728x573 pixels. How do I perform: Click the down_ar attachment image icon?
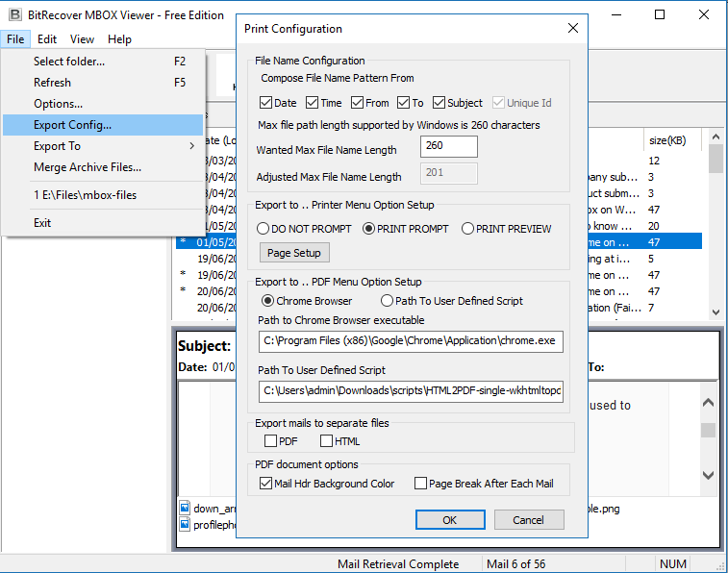(x=185, y=508)
